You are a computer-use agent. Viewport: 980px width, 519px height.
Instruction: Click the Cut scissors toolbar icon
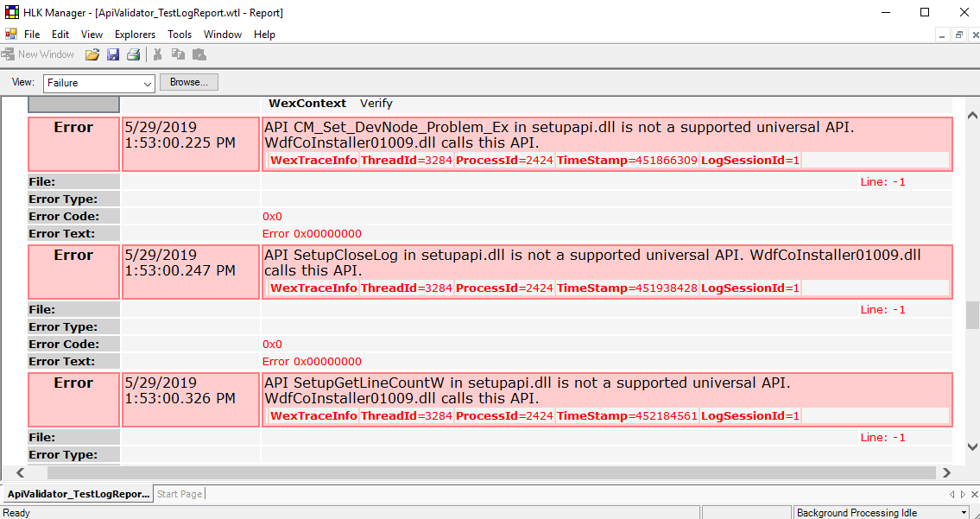pyautogui.click(x=157, y=54)
